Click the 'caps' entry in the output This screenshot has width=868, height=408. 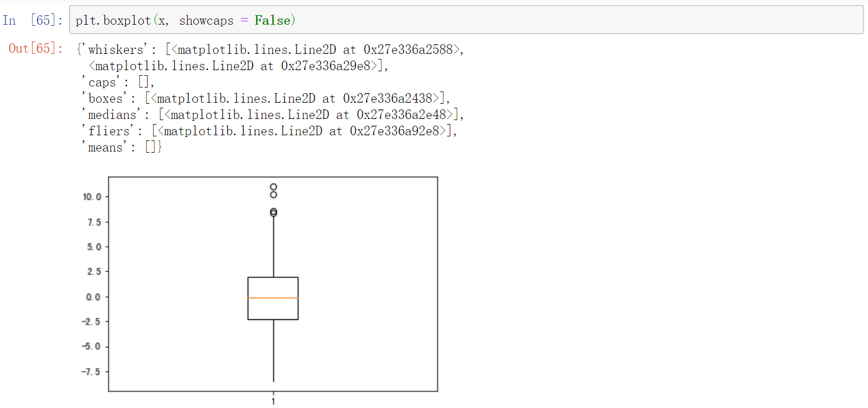(101, 81)
